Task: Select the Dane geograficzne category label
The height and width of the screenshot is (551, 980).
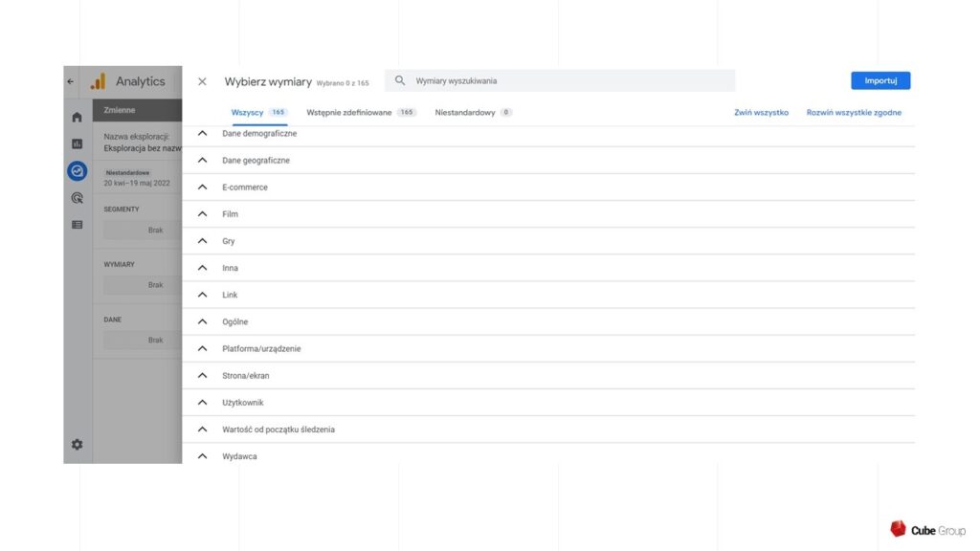Action: point(256,161)
